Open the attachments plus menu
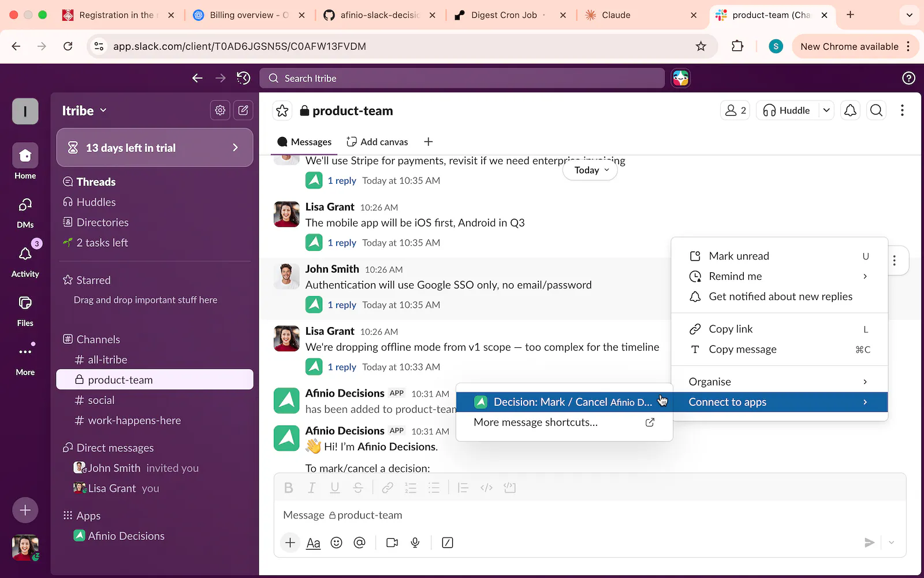924x578 pixels. click(290, 543)
